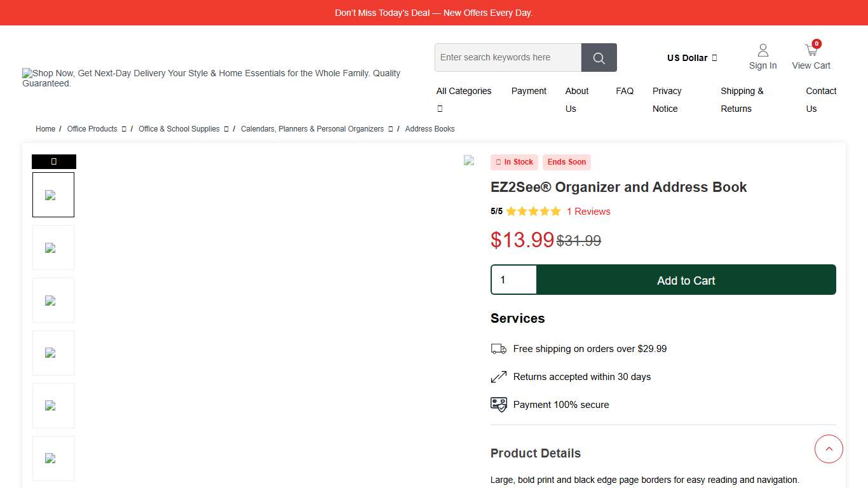Click the Add to Cart button
Screen dimensions: 868x488
(686, 280)
